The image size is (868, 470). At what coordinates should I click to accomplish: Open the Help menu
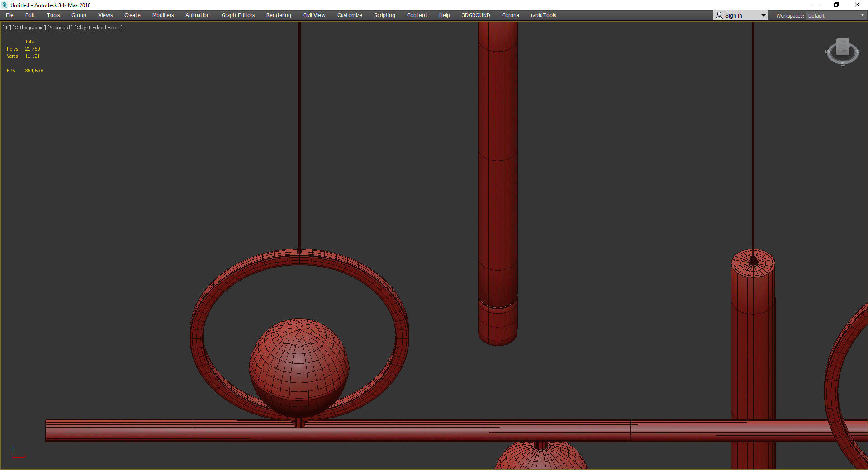[x=444, y=15]
